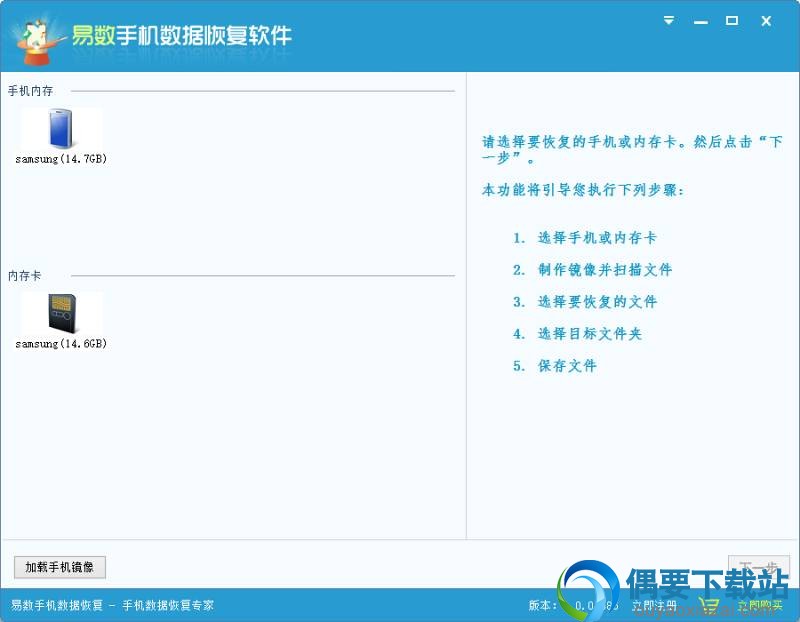Screen dimensions: 800x622
Task: Open the title bar dropdown menu arrow
Action: [x=669, y=20]
